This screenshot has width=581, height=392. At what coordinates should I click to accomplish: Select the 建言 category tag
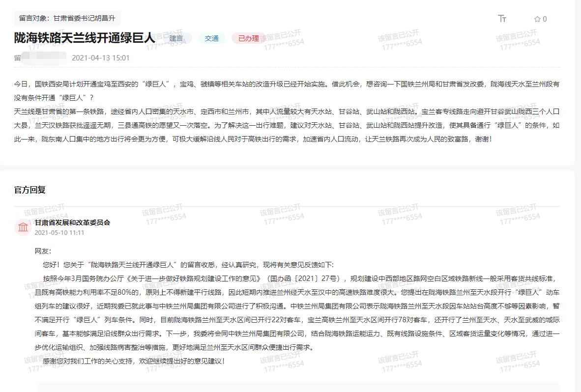click(x=176, y=38)
